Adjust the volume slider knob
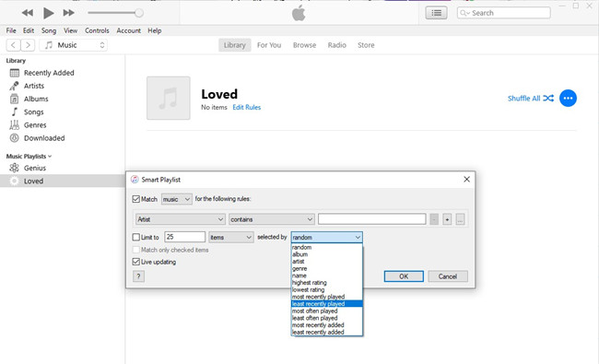Image resolution: width=599 pixels, height=364 pixels. (x=139, y=13)
